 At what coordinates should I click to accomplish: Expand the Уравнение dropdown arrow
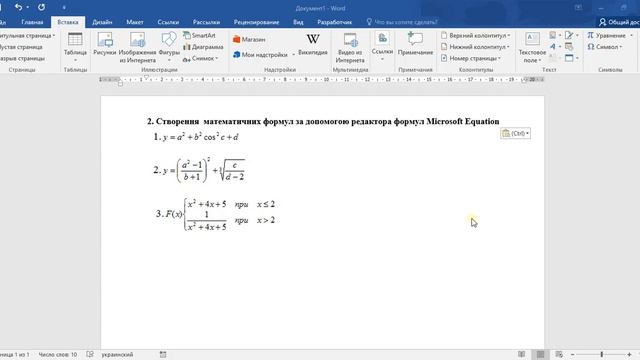coord(631,36)
